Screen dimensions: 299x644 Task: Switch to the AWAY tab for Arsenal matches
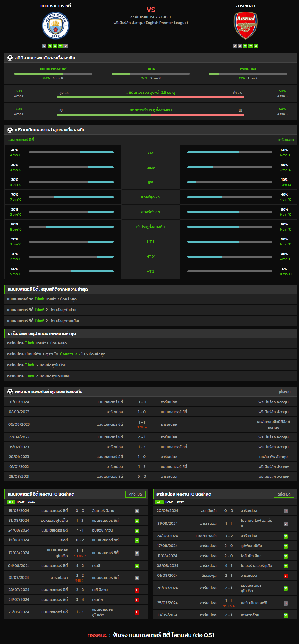coord(180,502)
